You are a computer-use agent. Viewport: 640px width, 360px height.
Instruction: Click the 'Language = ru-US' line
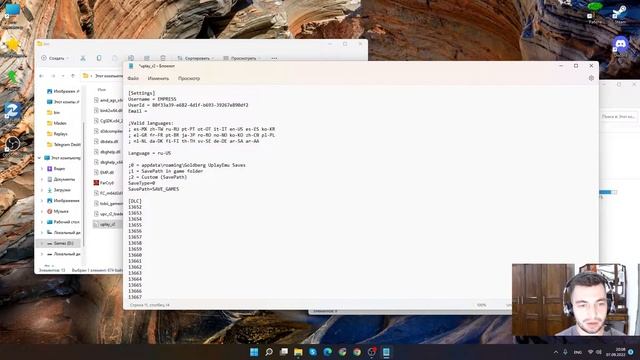click(x=149, y=153)
